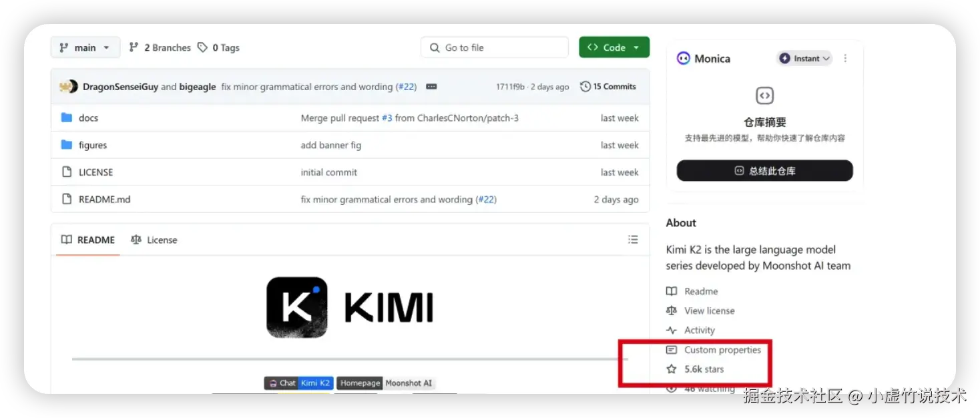This screenshot has width=980, height=418.
Task: Expand commit details ellipsis button
Action: point(431,87)
